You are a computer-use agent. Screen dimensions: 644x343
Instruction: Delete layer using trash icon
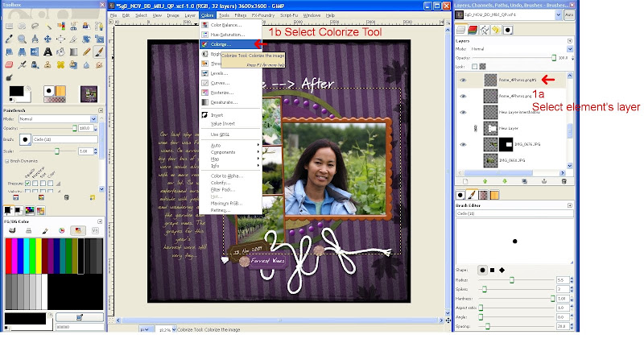click(564, 181)
